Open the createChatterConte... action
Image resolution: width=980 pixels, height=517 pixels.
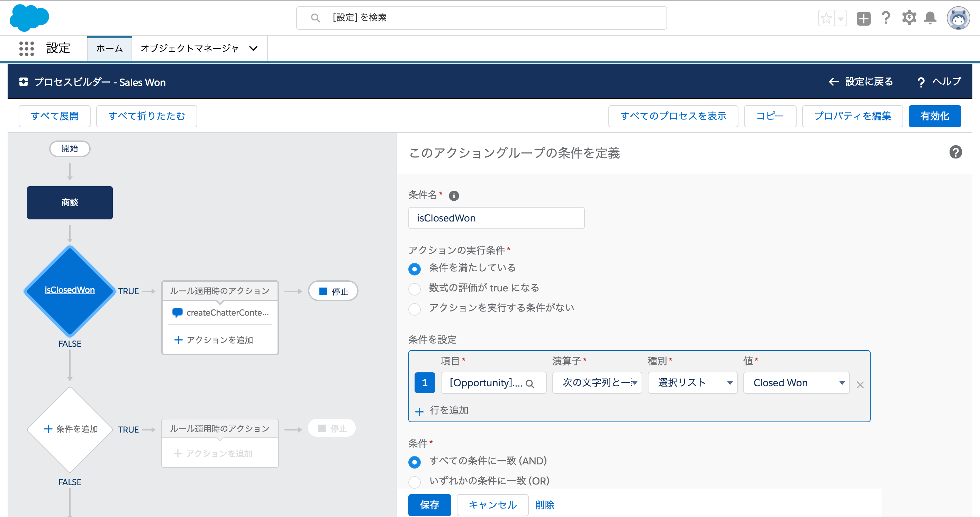(220, 313)
